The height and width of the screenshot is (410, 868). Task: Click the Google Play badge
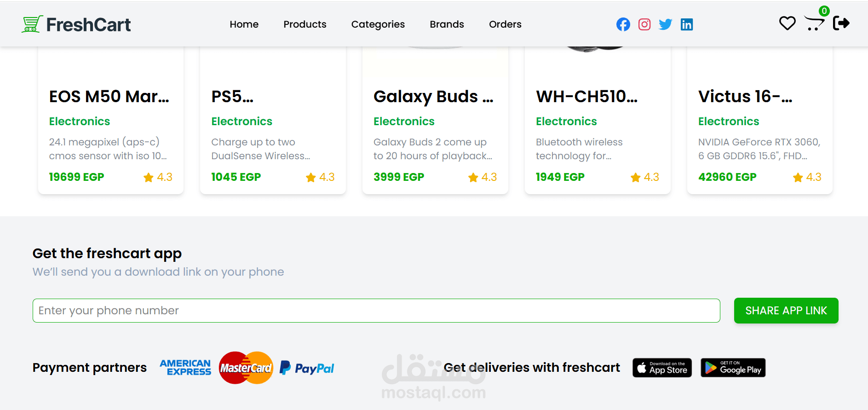733,368
